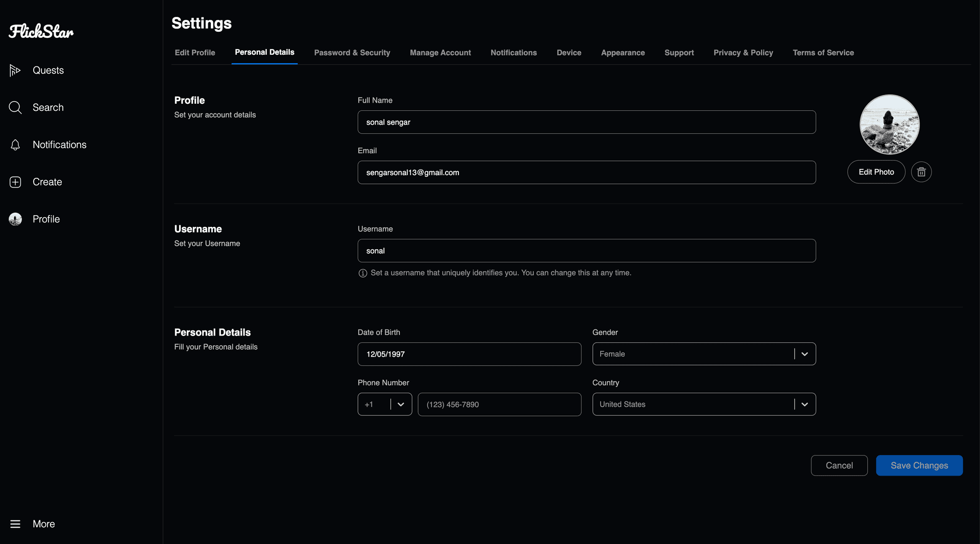Click the FlickStar logo
The width and height of the screenshot is (980, 544).
coord(41,32)
